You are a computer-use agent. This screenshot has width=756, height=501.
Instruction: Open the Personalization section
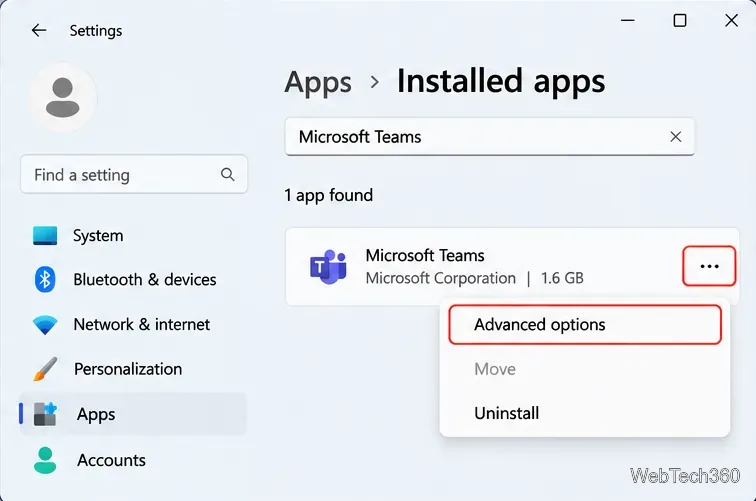pyautogui.click(x=133, y=369)
